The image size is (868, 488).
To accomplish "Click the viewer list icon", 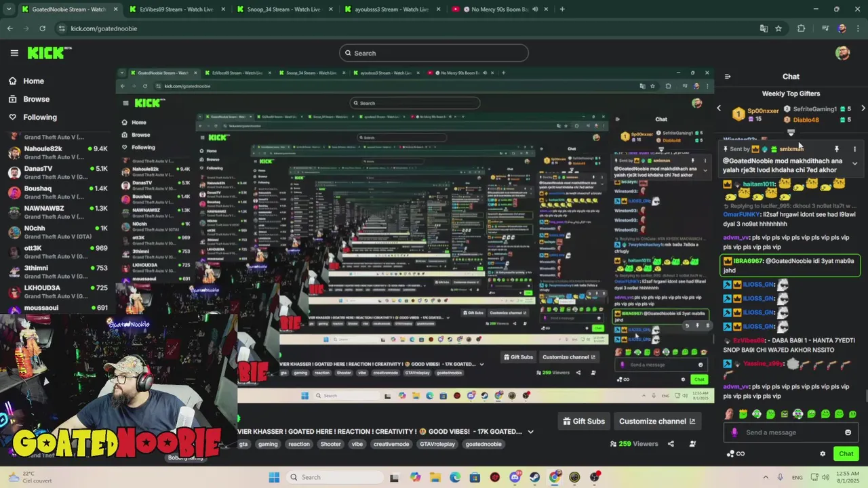I will (x=692, y=444).
